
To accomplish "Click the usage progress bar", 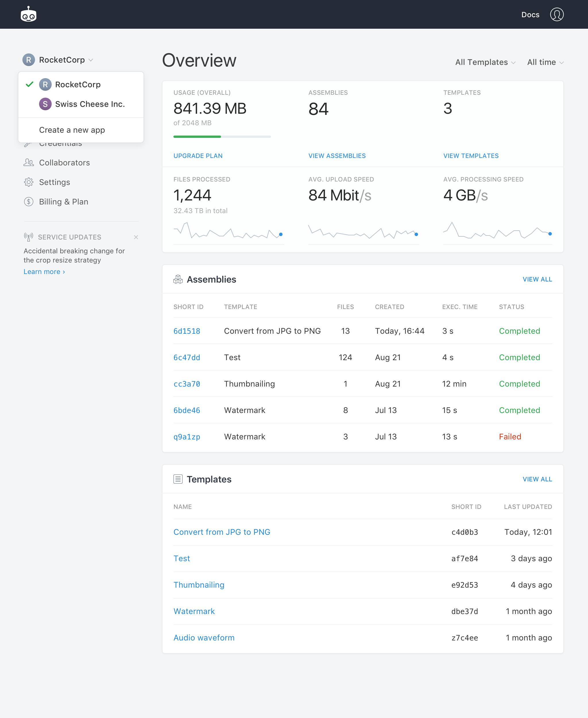I will [x=222, y=136].
